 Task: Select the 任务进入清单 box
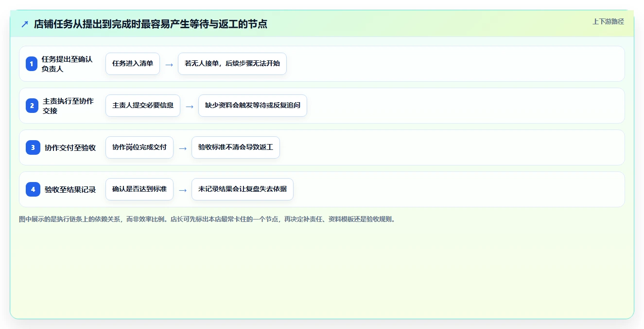click(x=133, y=64)
